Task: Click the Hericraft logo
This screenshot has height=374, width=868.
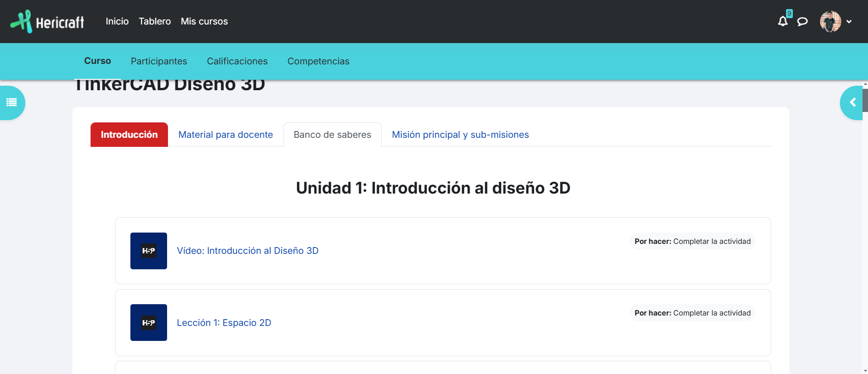Action: click(x=47, y=21)
